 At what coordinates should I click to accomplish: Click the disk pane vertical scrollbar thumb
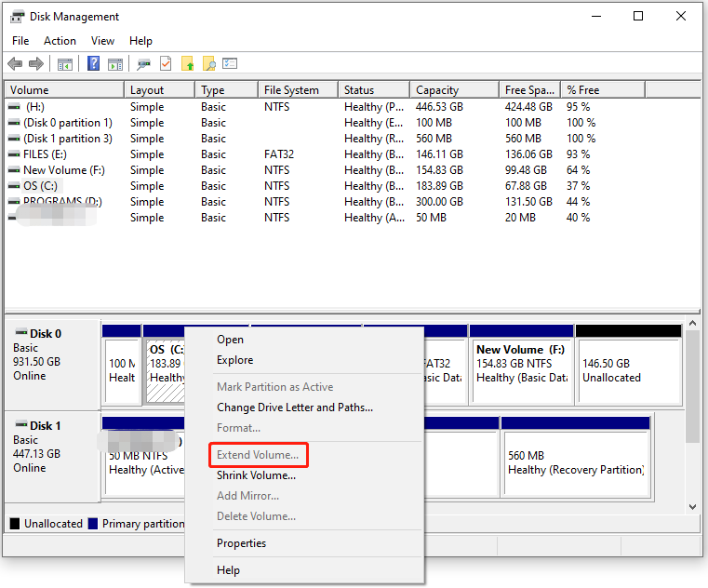point(692,386)
